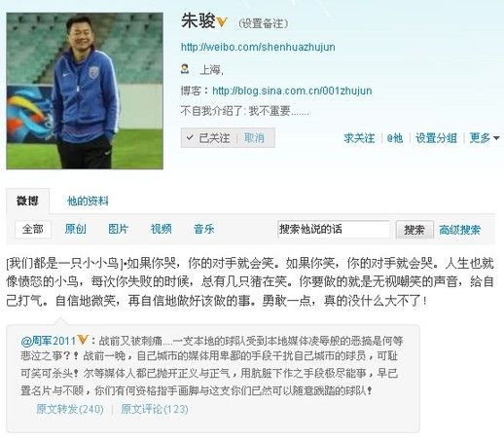Click the location person icon before 上海
The height and width of the screenshot is (440, 504).
(185, 69)
